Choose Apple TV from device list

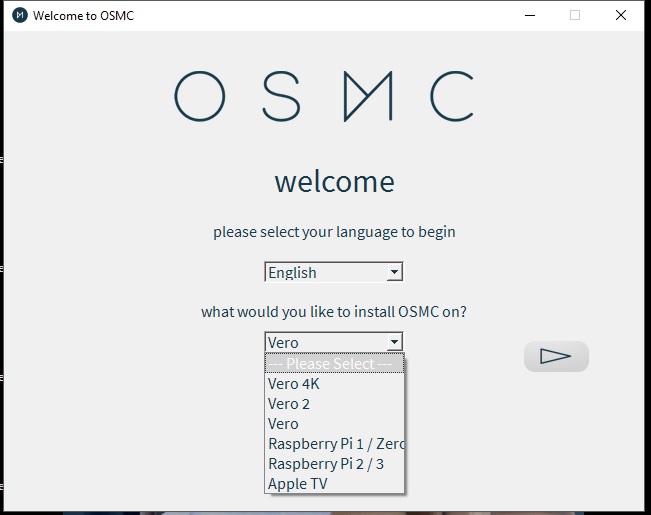pyautogui.click(x=334, y=483)
